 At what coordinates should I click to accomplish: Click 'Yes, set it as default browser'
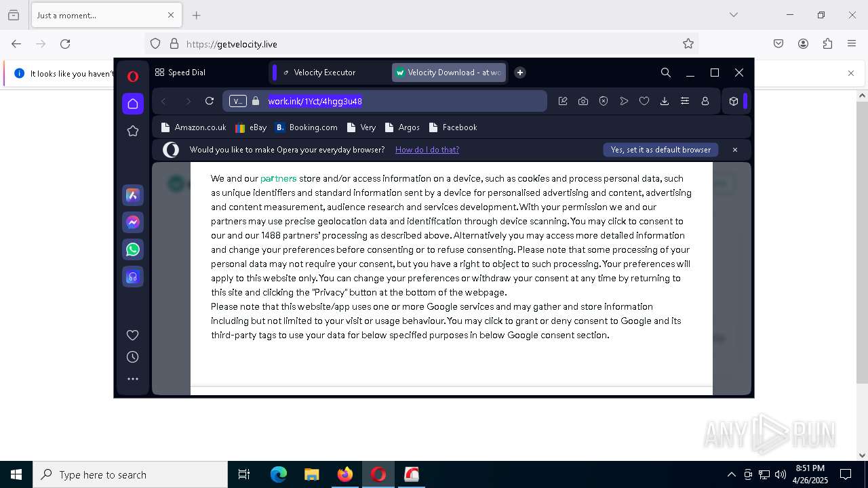pyautogui.click(x=660, y=150)
